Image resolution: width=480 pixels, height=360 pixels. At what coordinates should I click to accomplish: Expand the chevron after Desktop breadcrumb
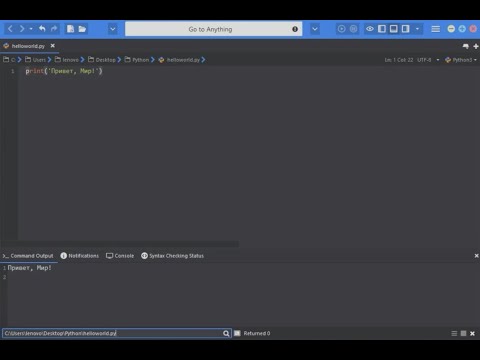tap(119, 60)
